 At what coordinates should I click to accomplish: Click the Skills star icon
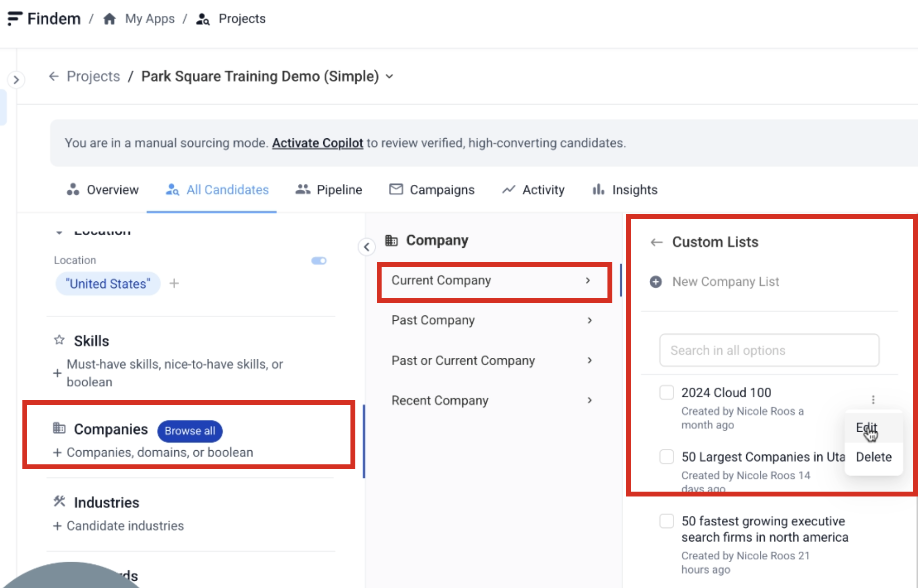[59, 340]
